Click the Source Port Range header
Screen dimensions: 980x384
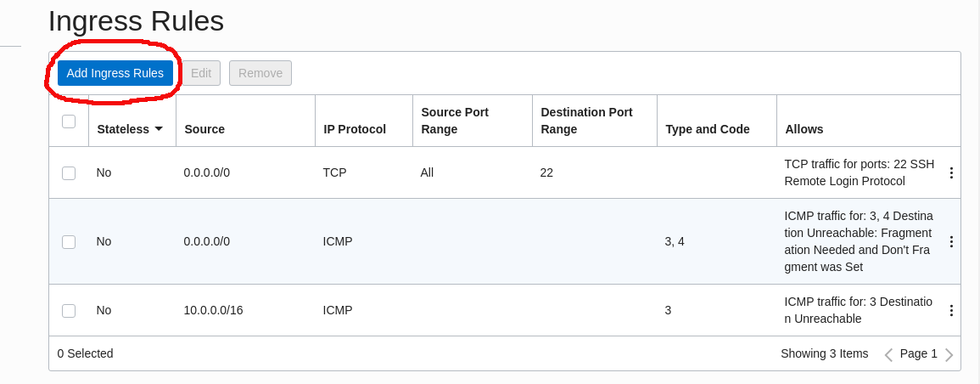click(455, 121)
